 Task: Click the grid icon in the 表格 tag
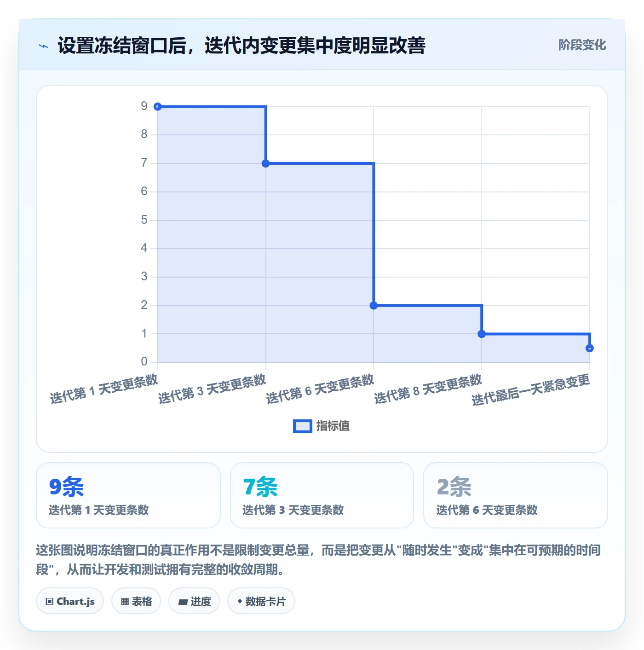(x=125, y=602)
